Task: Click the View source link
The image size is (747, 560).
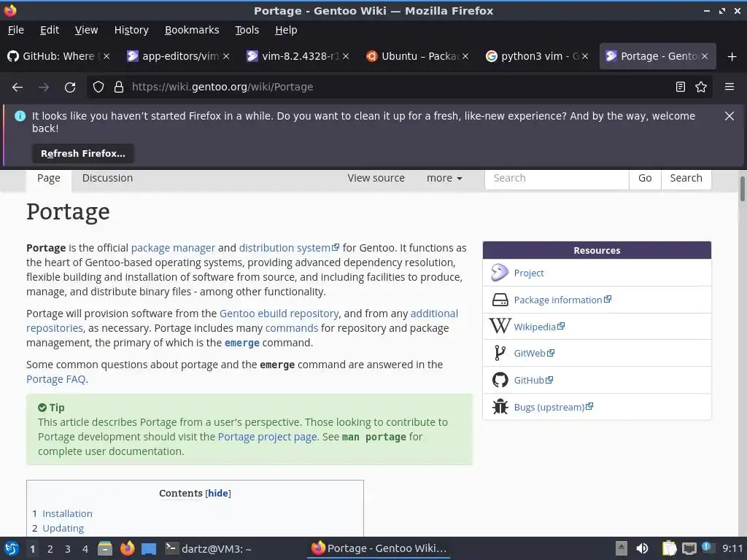Action: pos(376,178)
